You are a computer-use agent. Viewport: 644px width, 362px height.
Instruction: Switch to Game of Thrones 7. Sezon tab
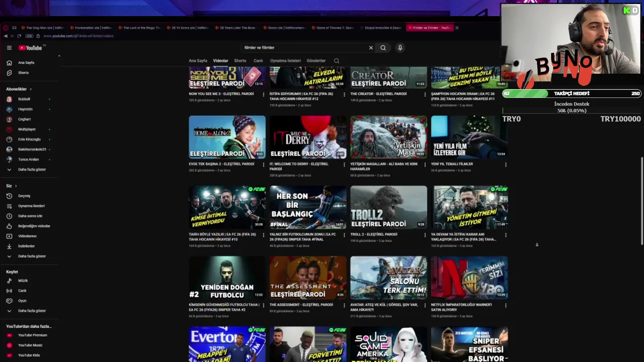332,28
